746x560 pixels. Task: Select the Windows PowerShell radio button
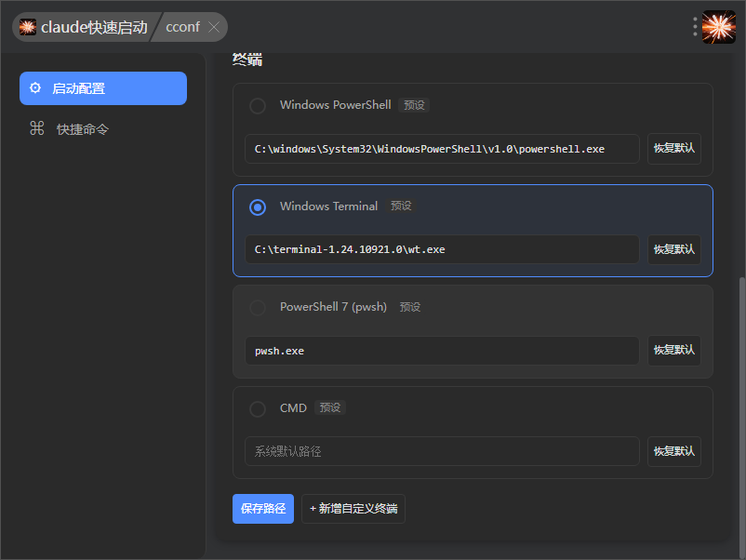pos(258,106)
